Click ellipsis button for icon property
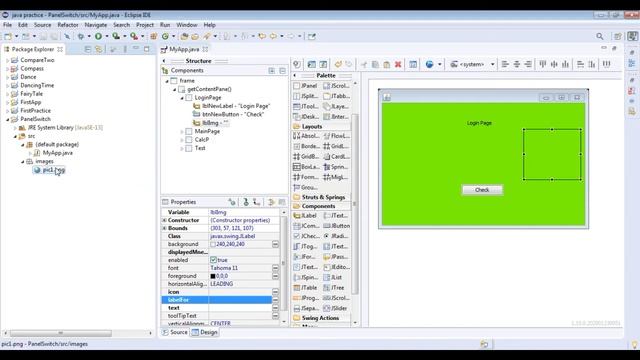640x360 pixels. (x=276, y=292)
